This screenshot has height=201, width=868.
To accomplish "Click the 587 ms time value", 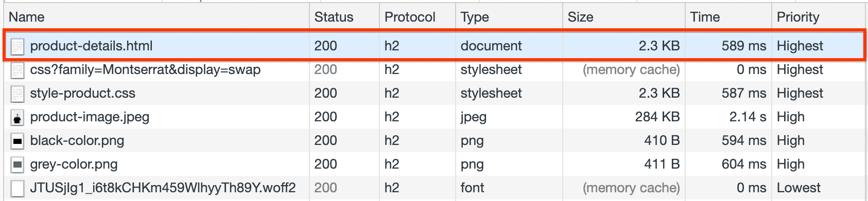I will click(743, 93).
